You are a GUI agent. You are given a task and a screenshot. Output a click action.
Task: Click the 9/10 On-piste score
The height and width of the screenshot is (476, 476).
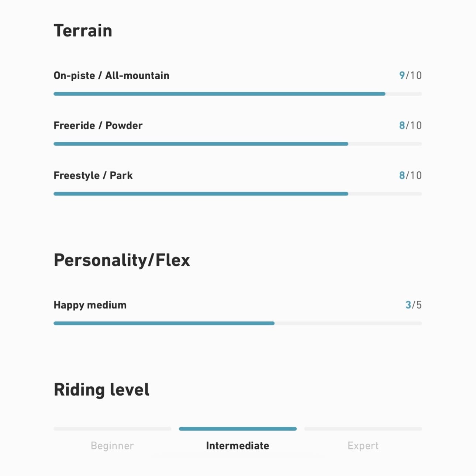tap(410, 76)
